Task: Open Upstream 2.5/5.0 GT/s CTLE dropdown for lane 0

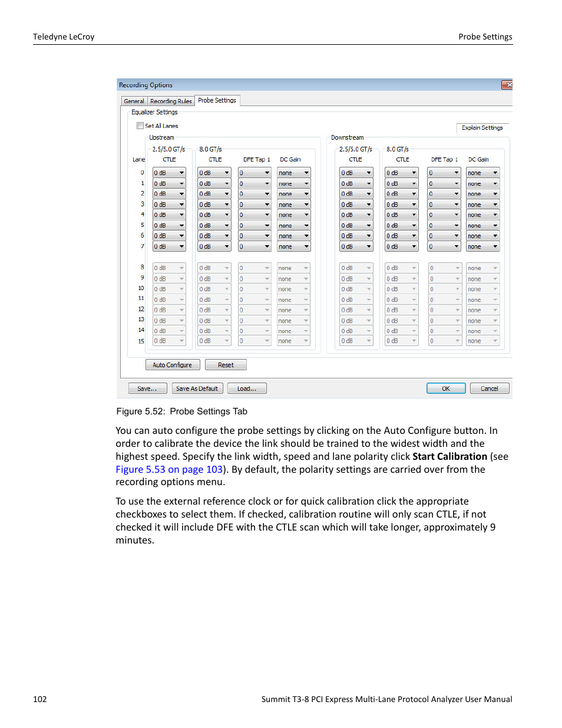Action: tap(169, 173)
